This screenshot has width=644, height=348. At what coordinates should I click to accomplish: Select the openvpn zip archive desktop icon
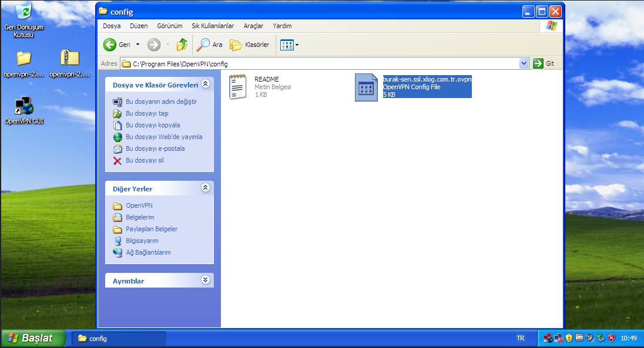click(69, 63)
